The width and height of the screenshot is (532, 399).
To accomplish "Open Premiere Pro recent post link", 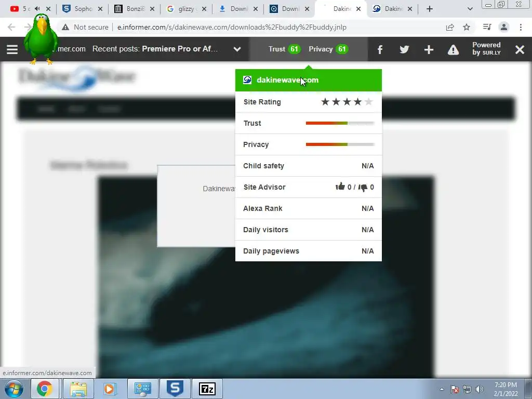I will tap(180, 49).
